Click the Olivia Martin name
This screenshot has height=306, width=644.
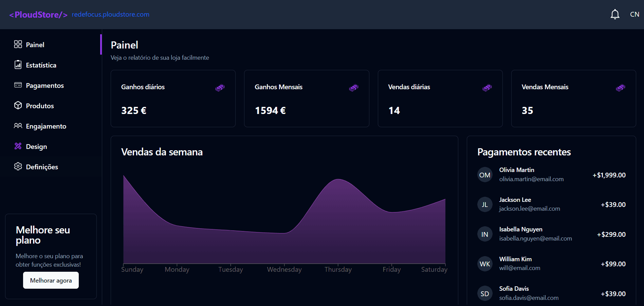516,170
